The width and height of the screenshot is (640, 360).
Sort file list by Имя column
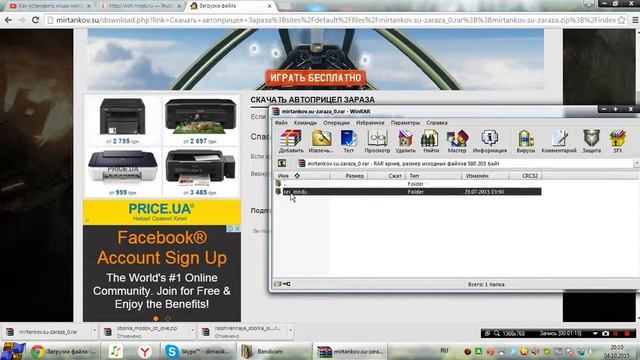click(302, 176)
